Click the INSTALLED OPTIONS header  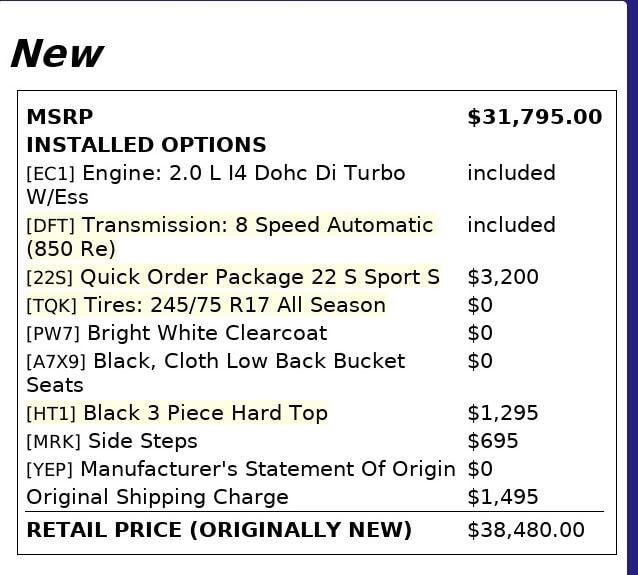(146, 145)
